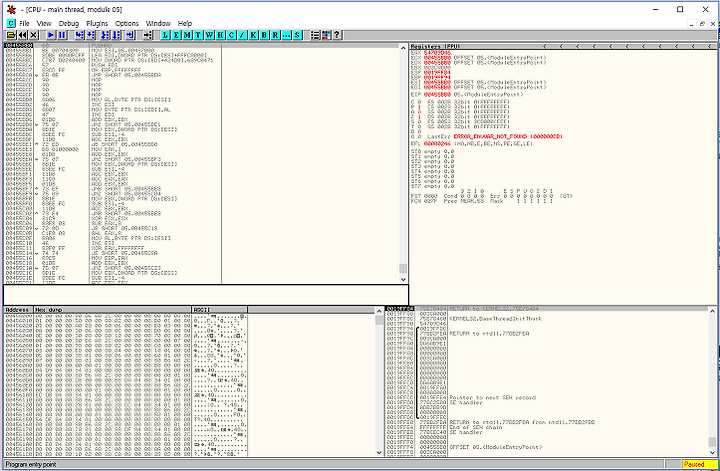The image size is (720, 471).
Task: Click the ASCII column header in dump
Action: coord(219,310)
